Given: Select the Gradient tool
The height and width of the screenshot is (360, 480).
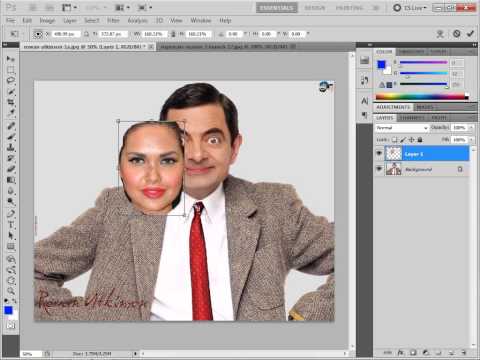Looking at the screenshot, I should tap(11, 180).
